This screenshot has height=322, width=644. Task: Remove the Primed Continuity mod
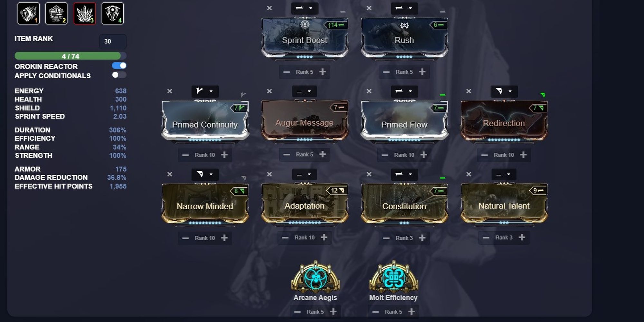coord(170,91)
